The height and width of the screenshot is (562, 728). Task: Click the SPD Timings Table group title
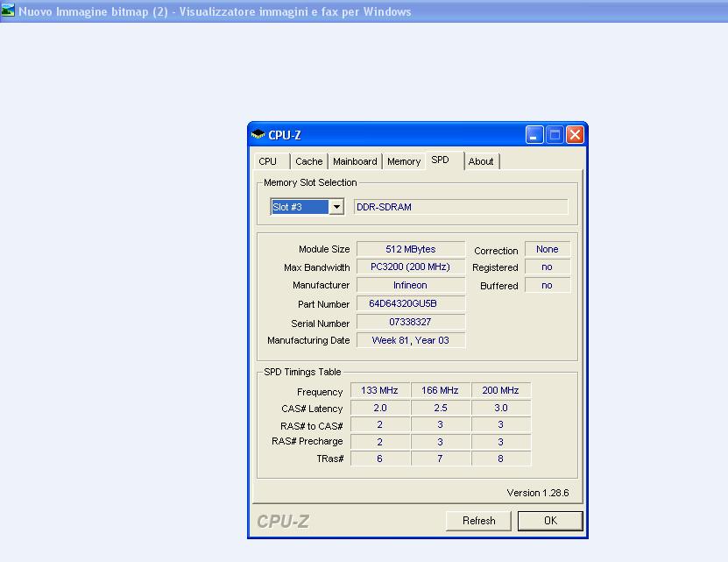point(302,372)
